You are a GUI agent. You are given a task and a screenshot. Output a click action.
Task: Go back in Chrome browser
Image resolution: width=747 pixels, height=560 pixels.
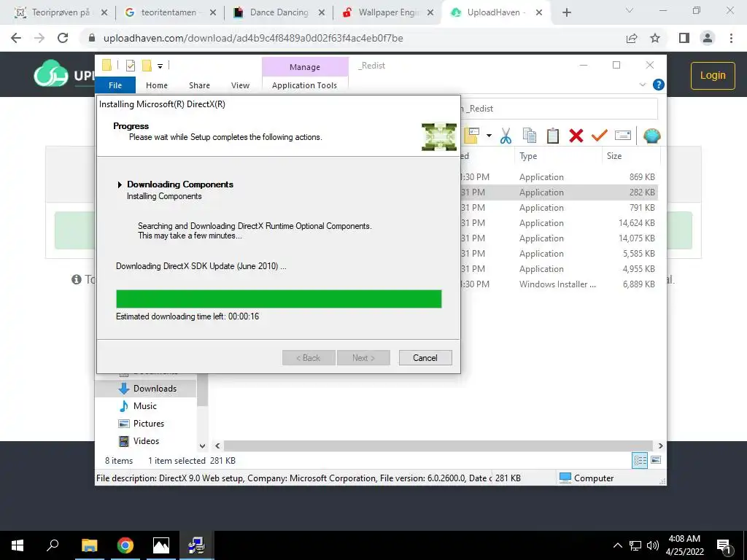(16, 38)
